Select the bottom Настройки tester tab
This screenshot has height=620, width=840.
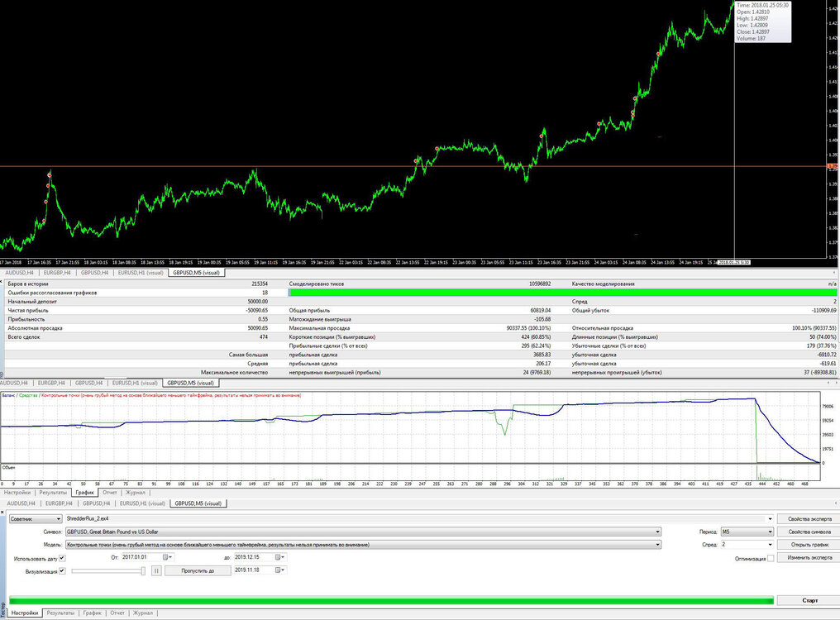coord(25,613)
